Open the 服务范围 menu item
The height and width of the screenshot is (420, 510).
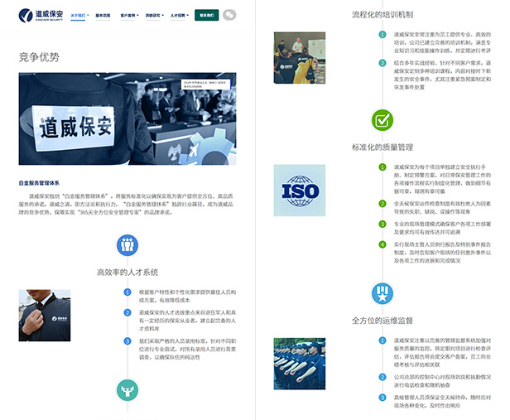pyautogui.click(x=103, y=15)
